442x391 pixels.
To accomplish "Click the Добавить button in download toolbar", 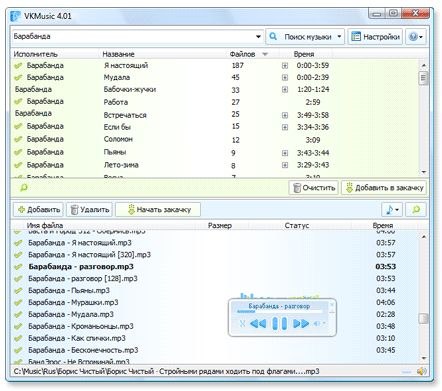I will (x=39, y=210).
